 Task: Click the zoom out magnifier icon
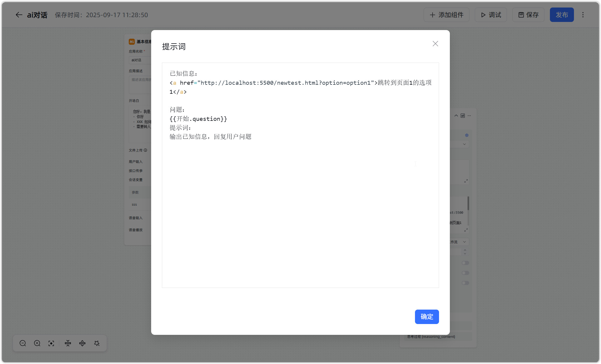point(23,343)
